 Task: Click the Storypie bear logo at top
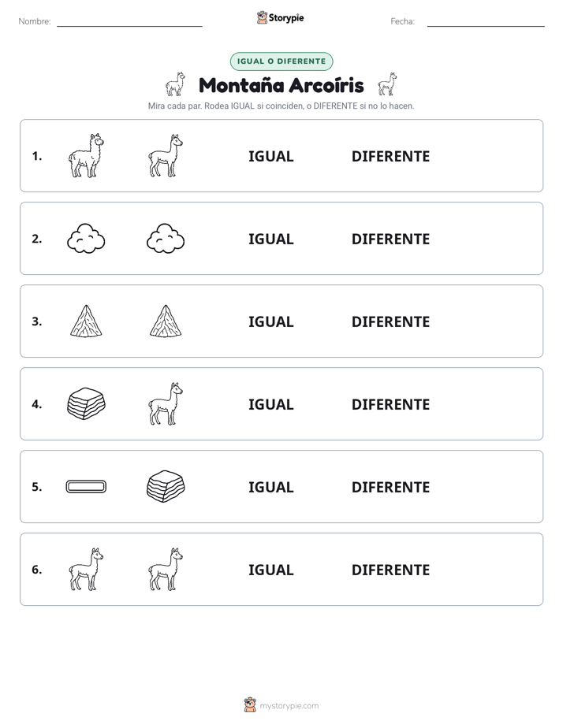263,17
